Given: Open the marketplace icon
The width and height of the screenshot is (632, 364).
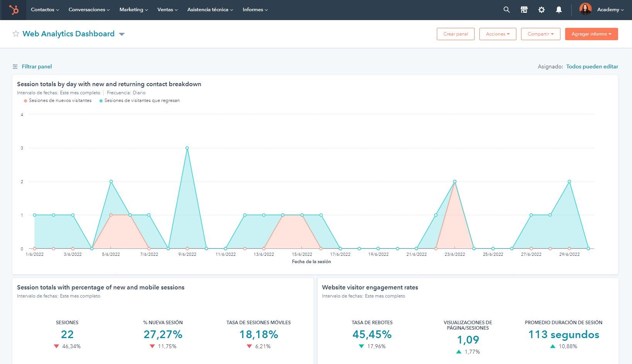Looking at the screenshot, I should click(524, 10).
